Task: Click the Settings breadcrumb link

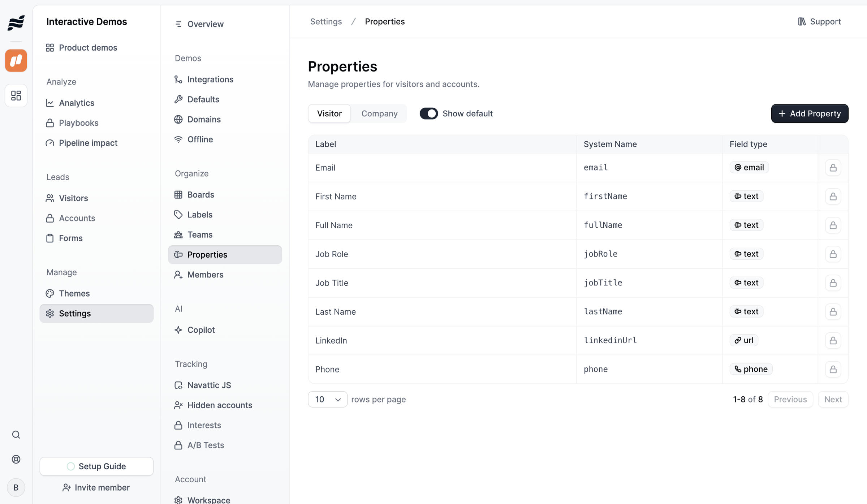Action: [326, 22]
